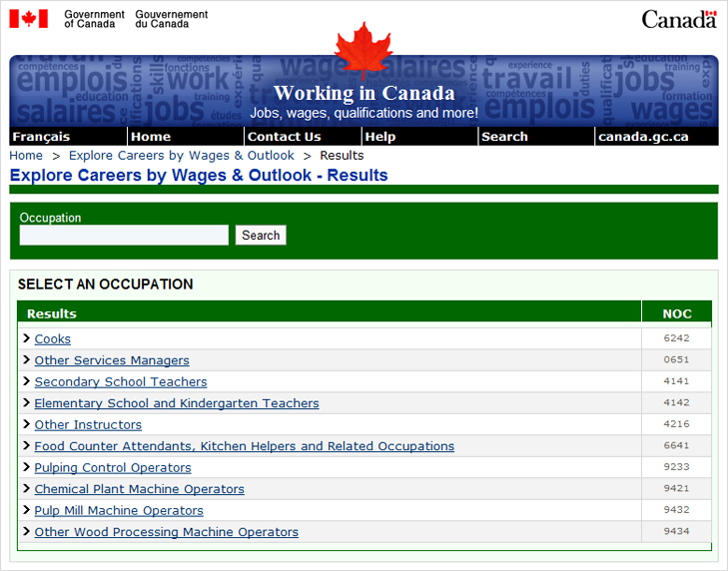
Task: Expand the arrow beside Food Counter Attendants
Action: (x=27, y=445)
